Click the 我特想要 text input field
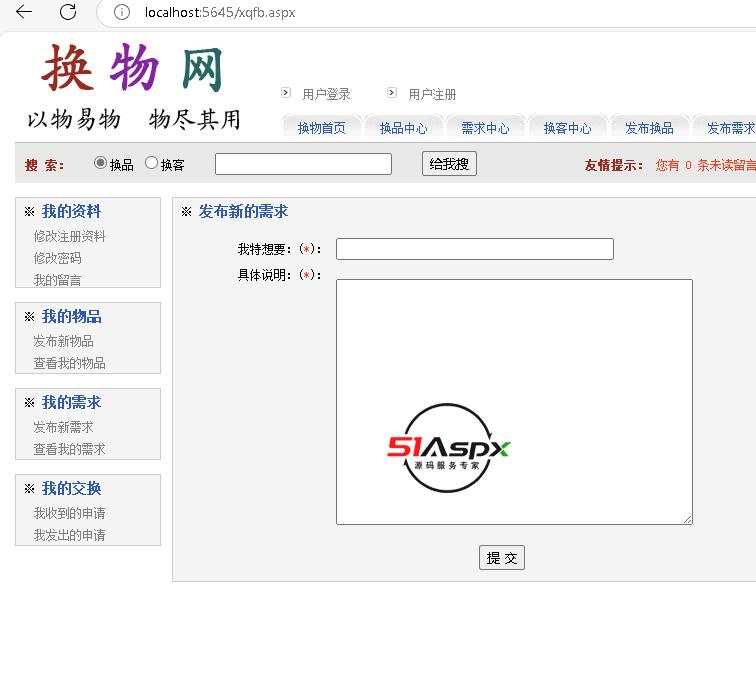Screen dimensions: 756x696 coord(475,249)
